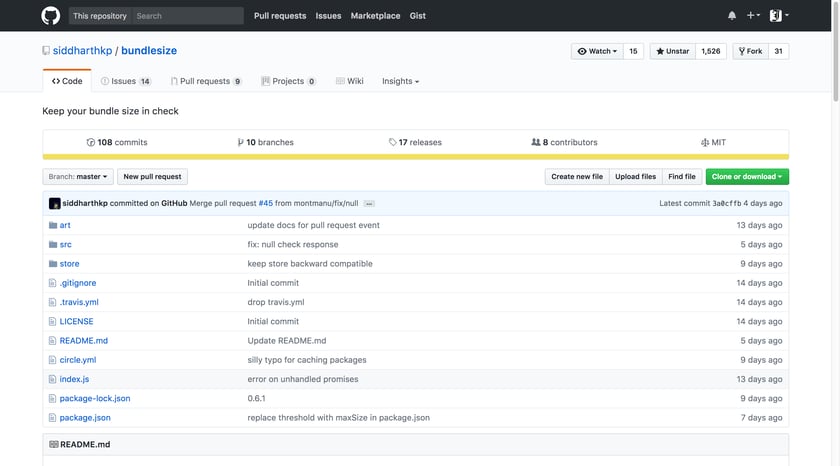Open Marketplace in top navigation
Screen dimensions: 840x466
[x=376, y=16]
